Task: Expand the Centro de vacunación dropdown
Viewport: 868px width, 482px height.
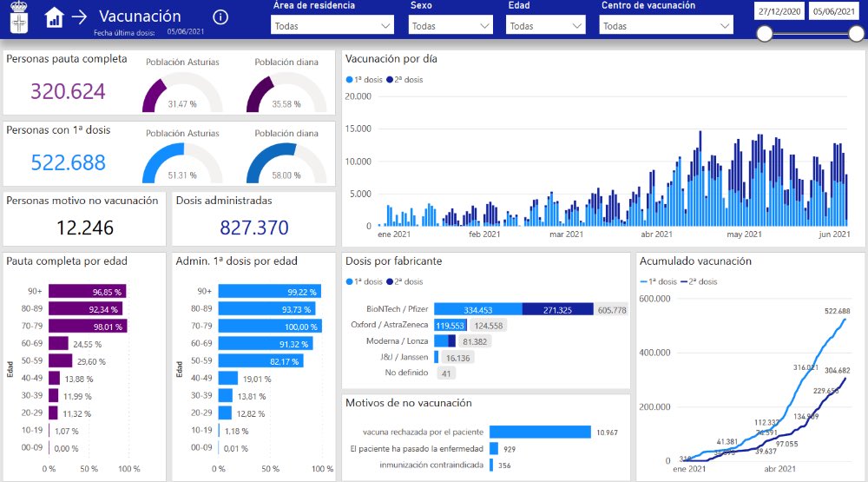Action: [x=666, y=25]
